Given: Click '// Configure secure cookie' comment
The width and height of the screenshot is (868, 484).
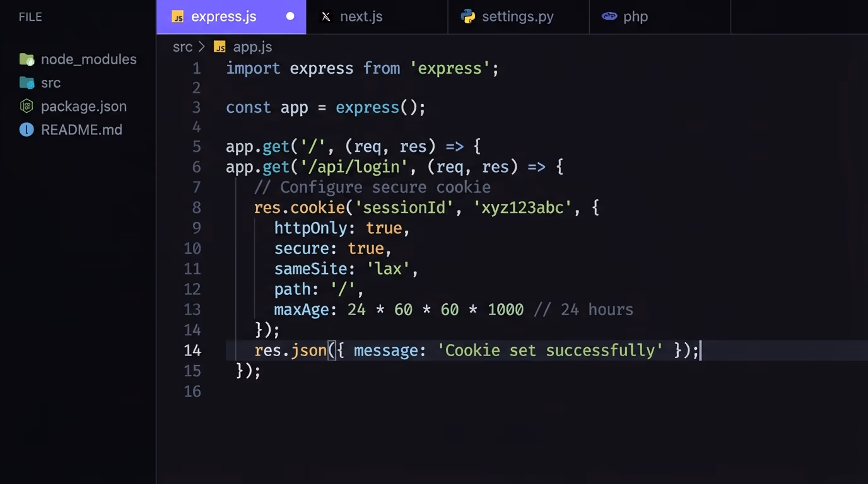Looking at the screenshot, I should click(x=372, y=187).
